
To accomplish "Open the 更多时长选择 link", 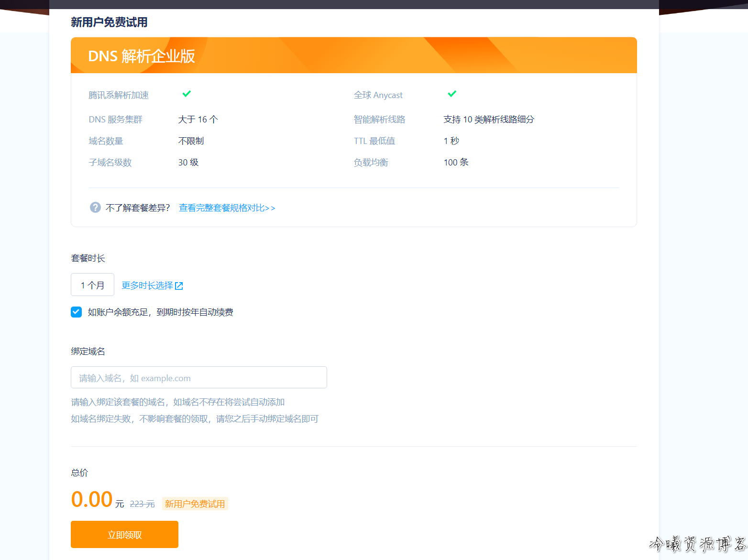I will (147, 285).
